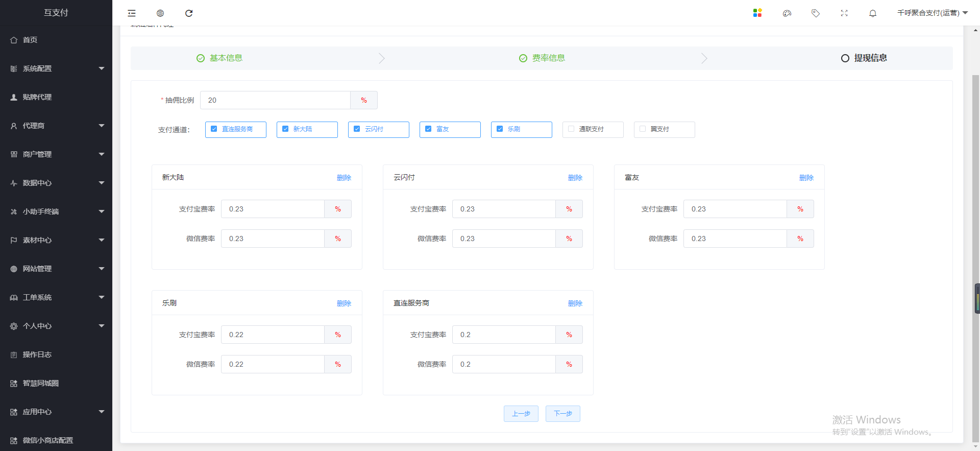Open the colorful apps grid icon
Viewport: 980px width, 451px height.
pyautogui.click(x=757, y=13)
